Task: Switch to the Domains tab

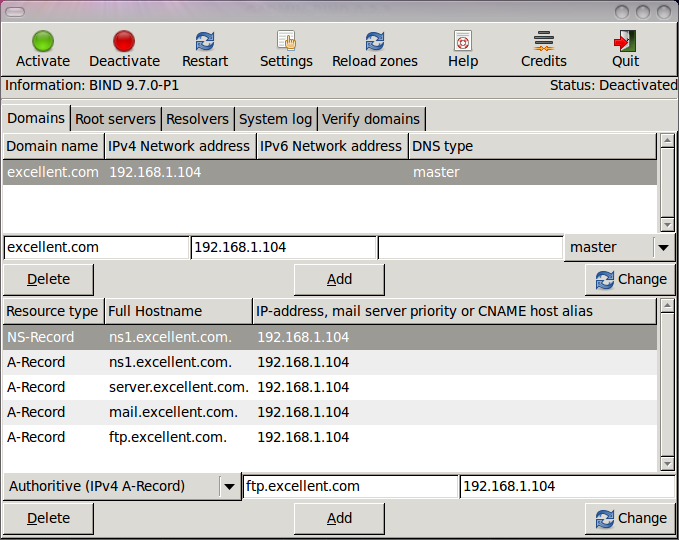Action: (36, 118)
